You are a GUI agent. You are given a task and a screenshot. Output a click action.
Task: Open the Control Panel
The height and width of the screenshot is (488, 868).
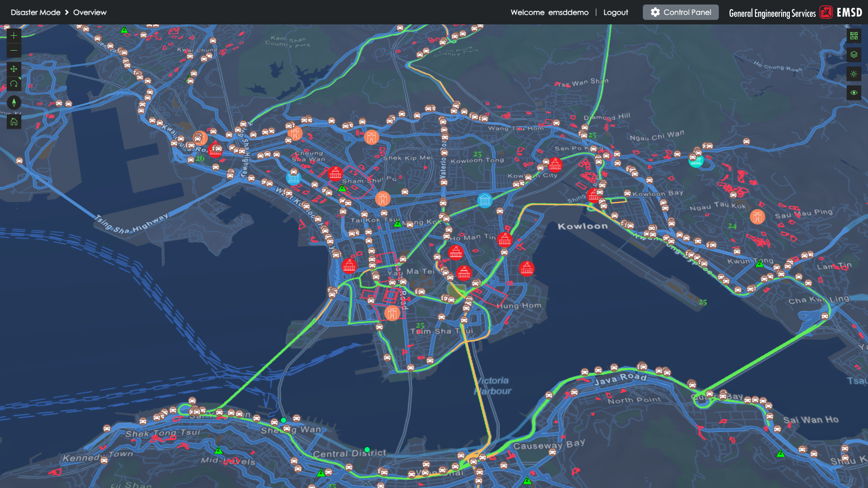680,12
